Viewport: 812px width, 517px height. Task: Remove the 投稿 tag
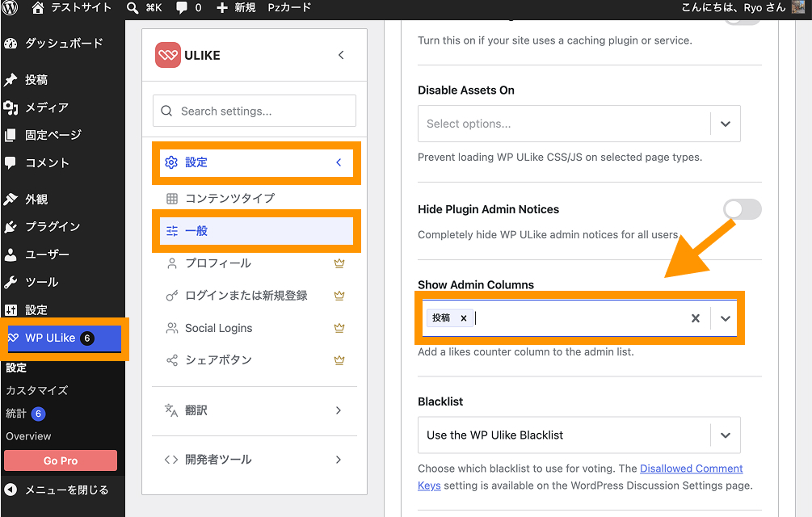click(x=464, y=318)
